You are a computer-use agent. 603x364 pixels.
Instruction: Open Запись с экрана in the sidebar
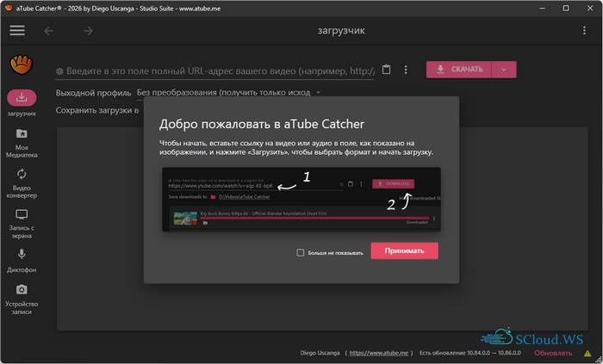(22, 224)
